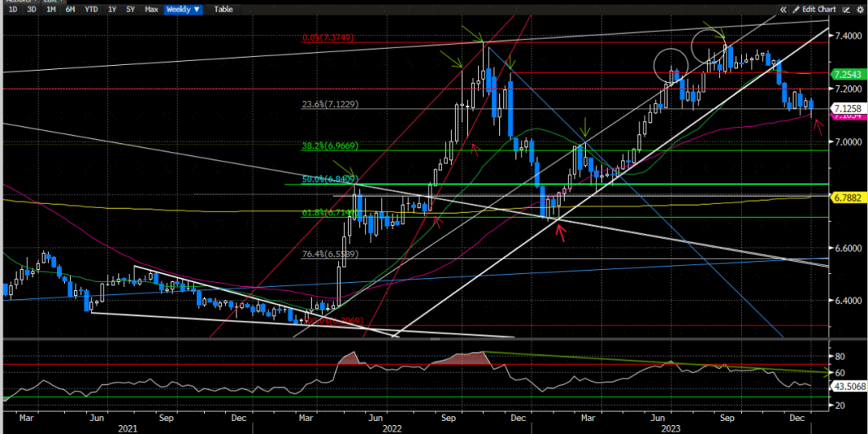Set chart range to Max
Screen dimensions: 868x434
point(150,10)
